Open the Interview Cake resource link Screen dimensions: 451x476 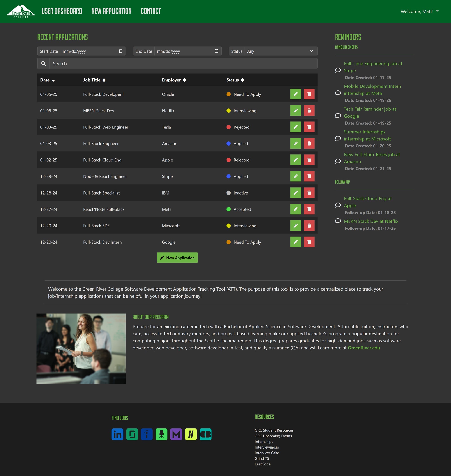267,453
